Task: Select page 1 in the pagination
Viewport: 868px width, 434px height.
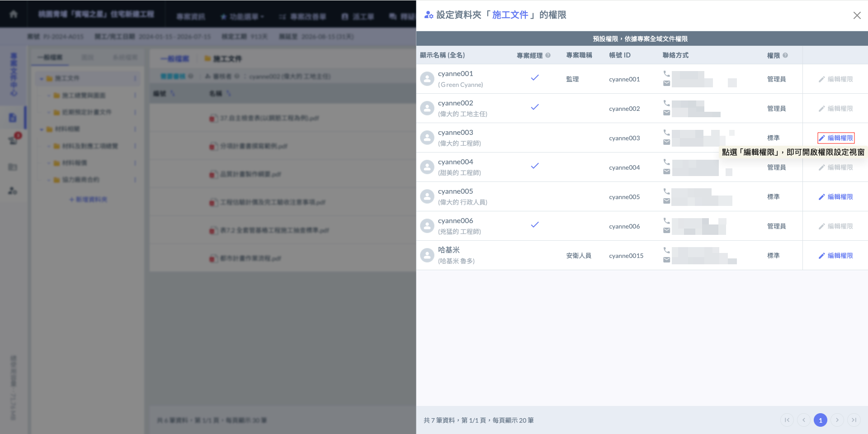Action: [820, 420]
